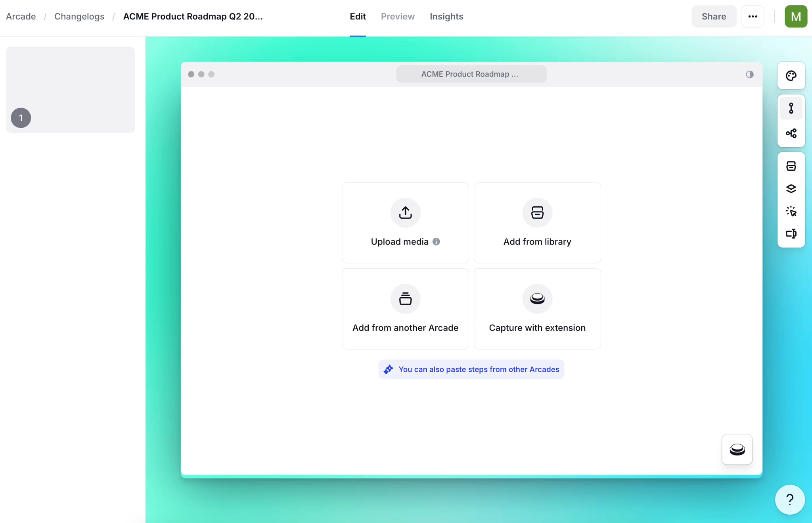Open the library icon in right sidebar
Viewport: 812px width, 523px height.
click(791, 166)
